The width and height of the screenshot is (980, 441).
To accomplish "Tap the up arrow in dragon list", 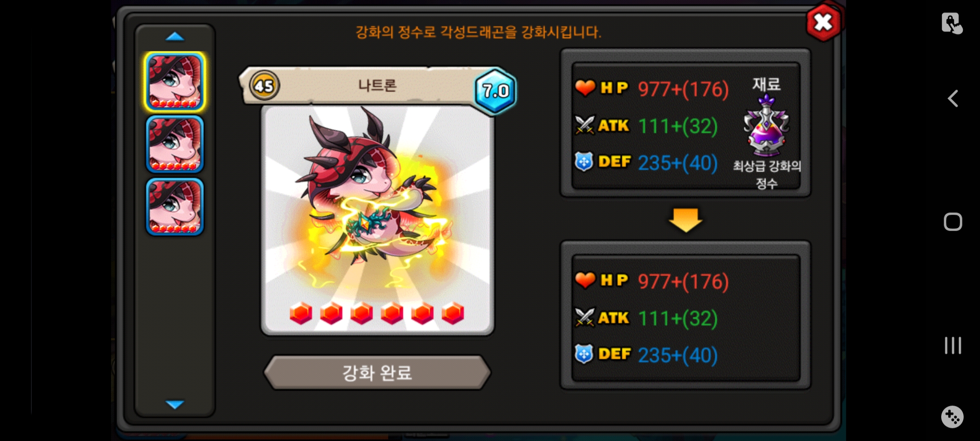I will [x=175, y=37].
